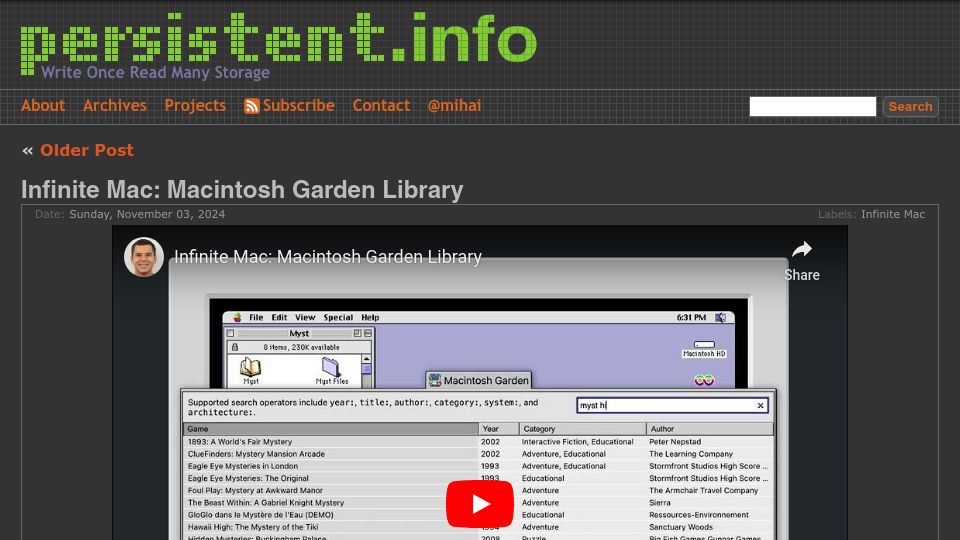Click the Apple menu icon in video

pos(236,317)
